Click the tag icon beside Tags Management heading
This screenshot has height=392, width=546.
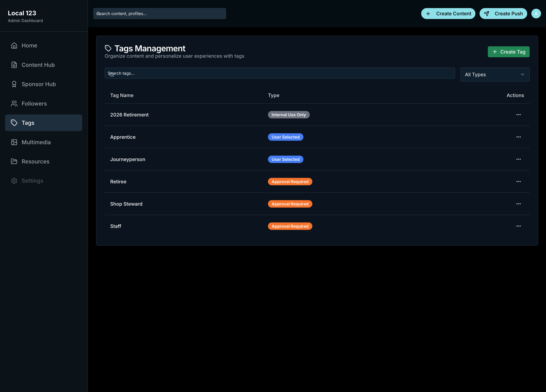(x=108, y=48)
